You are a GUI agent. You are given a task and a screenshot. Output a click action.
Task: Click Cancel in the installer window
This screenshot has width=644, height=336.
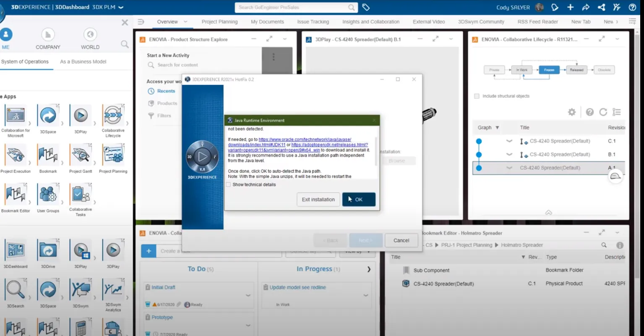(401, 240)
